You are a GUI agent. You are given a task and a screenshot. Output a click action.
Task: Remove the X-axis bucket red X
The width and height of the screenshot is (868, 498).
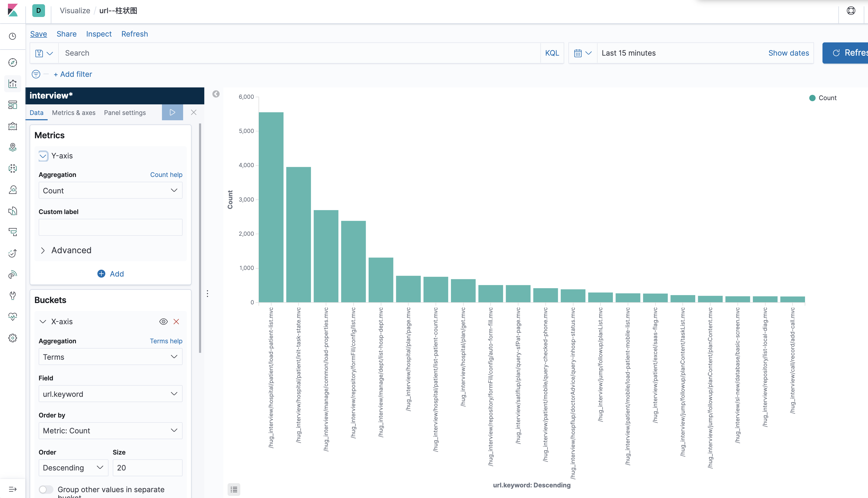(x=176, y=322)
